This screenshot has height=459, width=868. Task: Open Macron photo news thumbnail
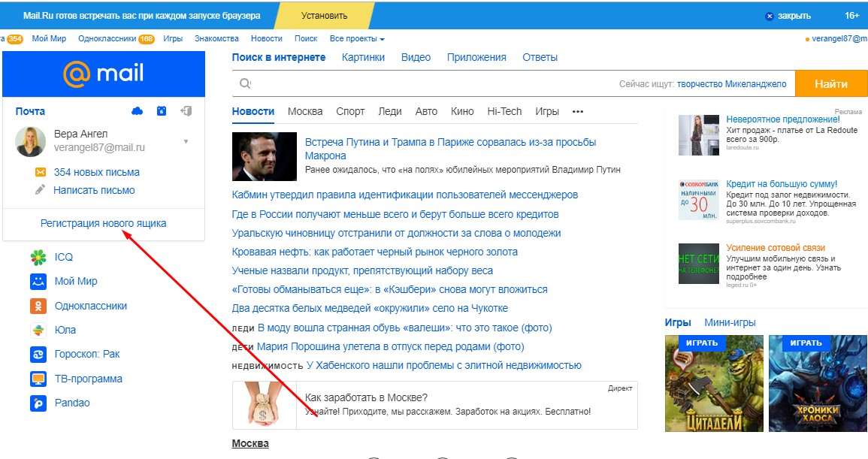coord(264,157)
